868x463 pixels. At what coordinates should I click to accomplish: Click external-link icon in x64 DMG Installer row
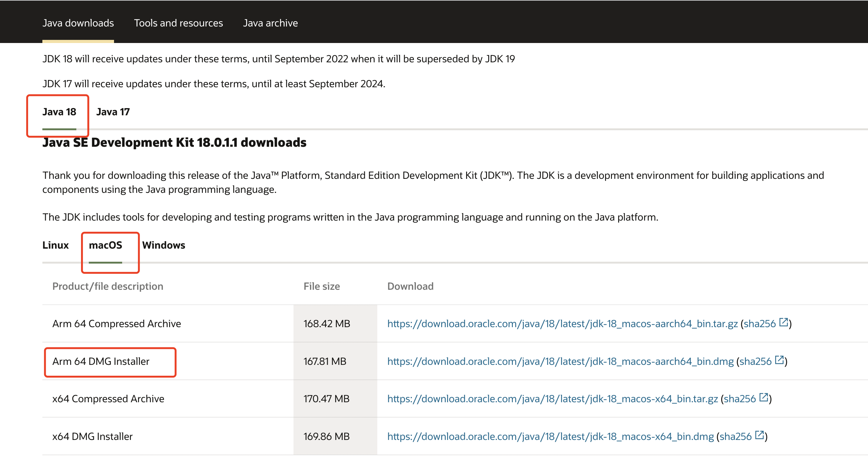[760, 435]
